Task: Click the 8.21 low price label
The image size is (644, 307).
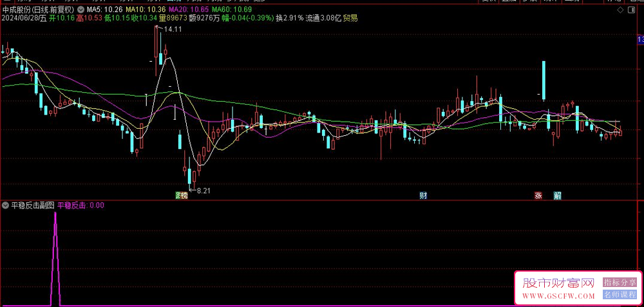Action: (204, 191)
